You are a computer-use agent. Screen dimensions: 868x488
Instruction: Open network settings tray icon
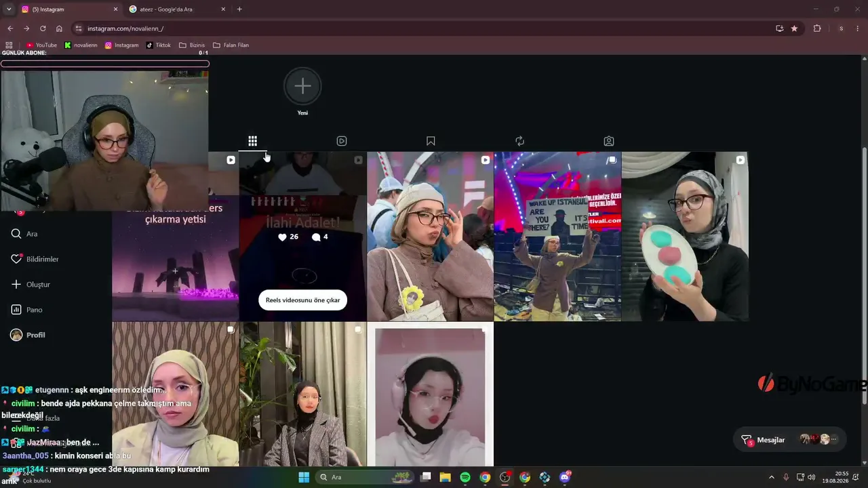point(800,477)
